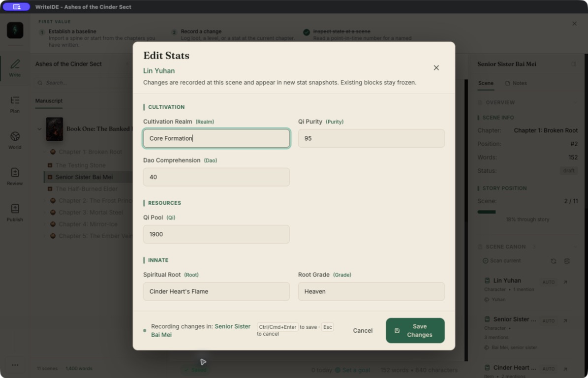
Task: Click the database icon in Scene Canon
Action: tap(567, 261)
